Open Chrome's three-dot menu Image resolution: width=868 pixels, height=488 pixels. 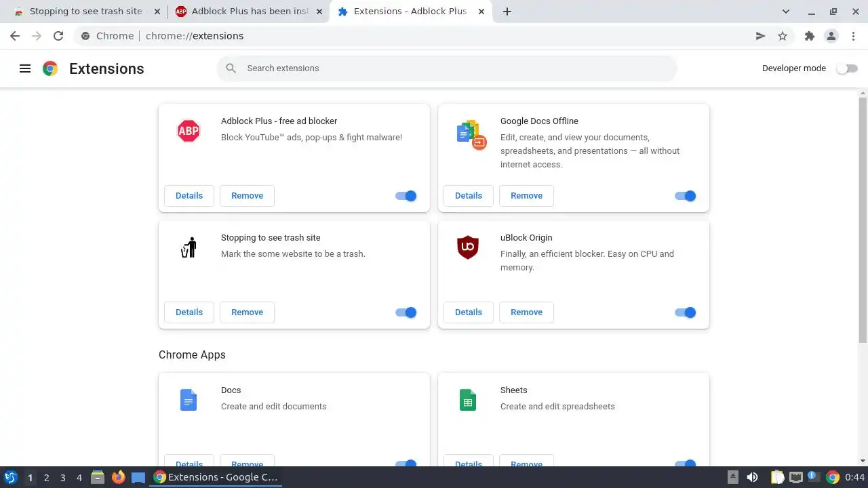(853, 36)
